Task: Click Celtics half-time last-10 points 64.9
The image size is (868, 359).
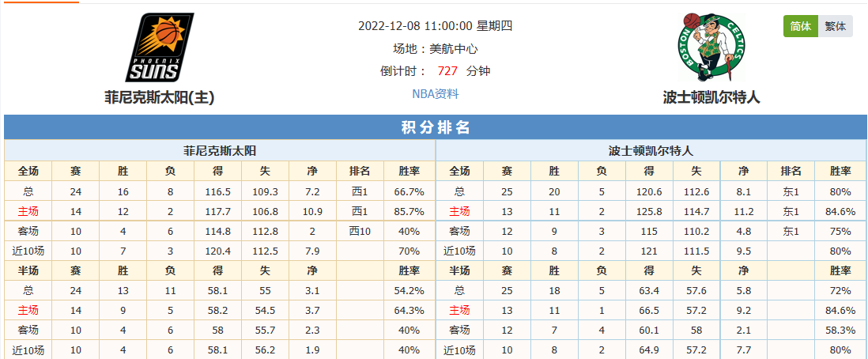Action: click(x=649, y=350)
